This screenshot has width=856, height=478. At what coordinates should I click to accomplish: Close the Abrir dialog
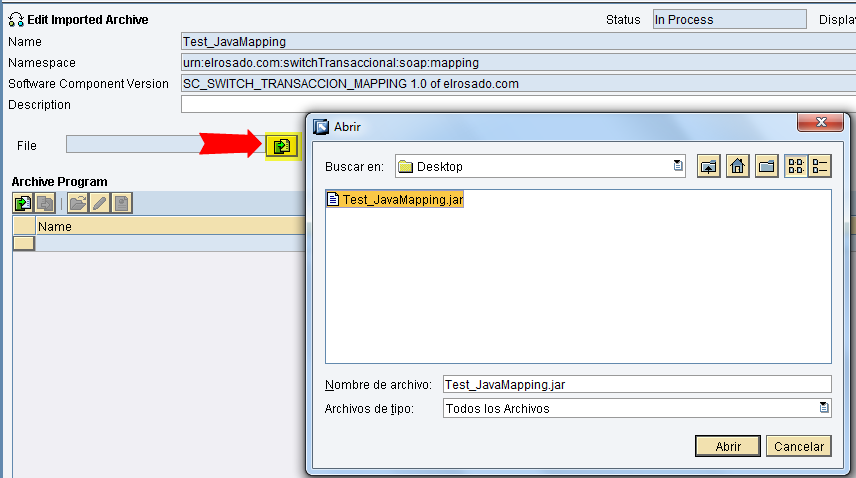(x=821, y=122)
